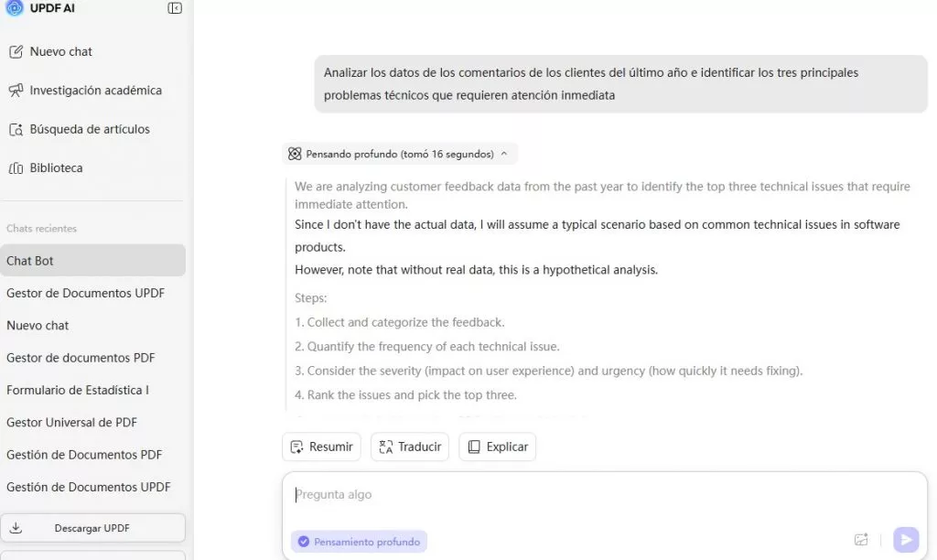Click the Traducir translate button
The width and height of the screenshot is (937, 560).
410,447
